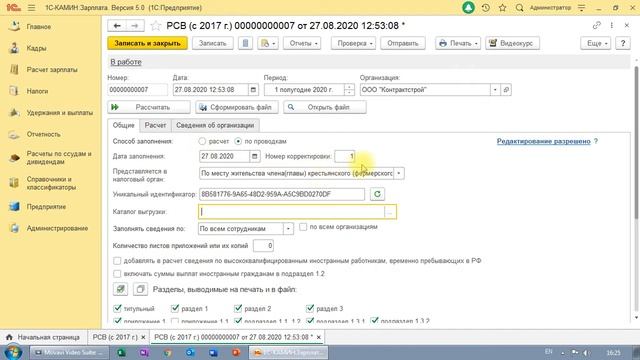Open the Начальная страница tab
Screen dimensions: 640x360
click(43, 337)
